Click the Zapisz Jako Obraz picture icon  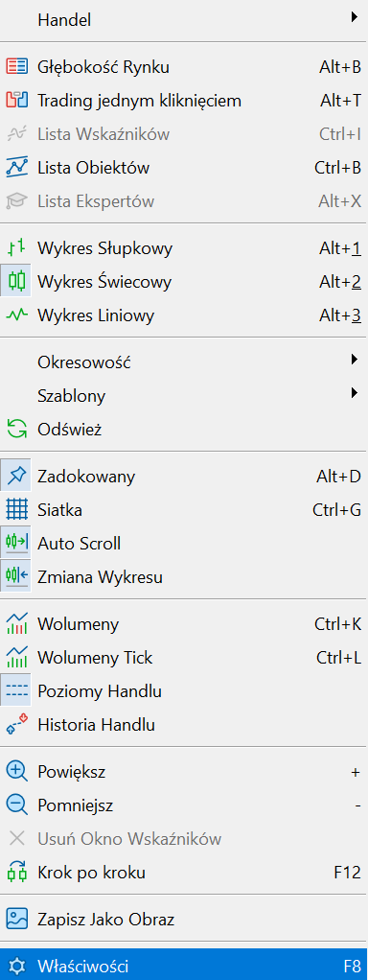click(16, 920)
